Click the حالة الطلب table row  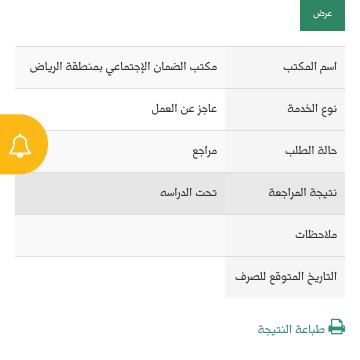coord(180,152)
